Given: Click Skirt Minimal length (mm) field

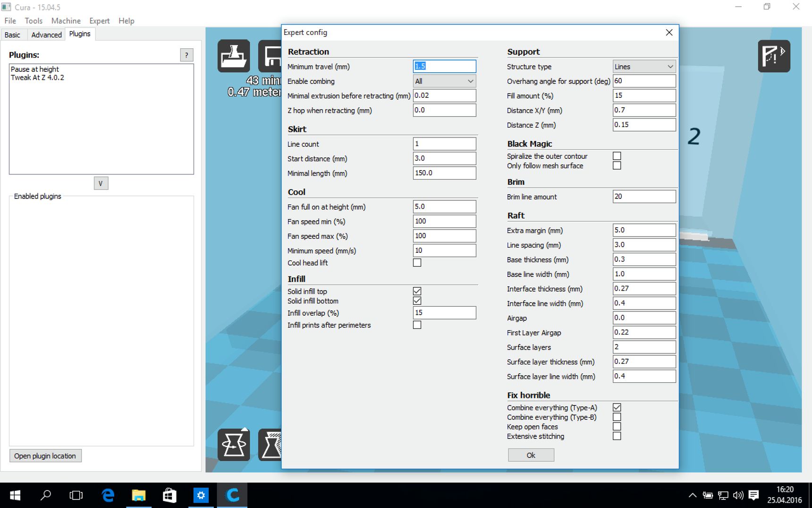Looking at the screenshot, I should pos(444,173).
